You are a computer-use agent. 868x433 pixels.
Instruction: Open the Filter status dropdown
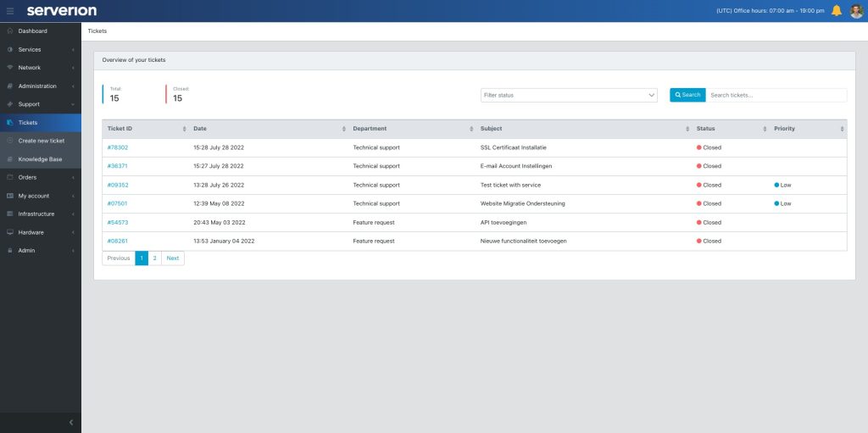coord(569,95)
